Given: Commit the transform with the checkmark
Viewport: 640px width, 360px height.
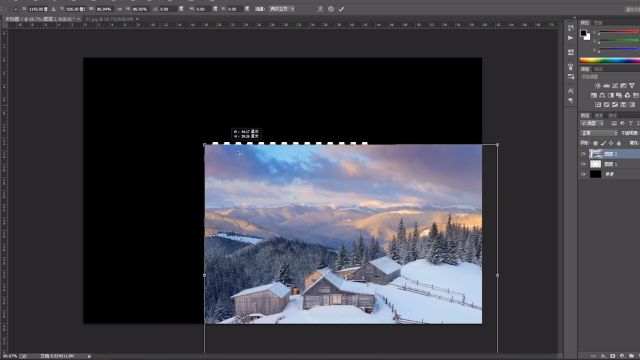Looking at the screenshot, I should point(341,9).
